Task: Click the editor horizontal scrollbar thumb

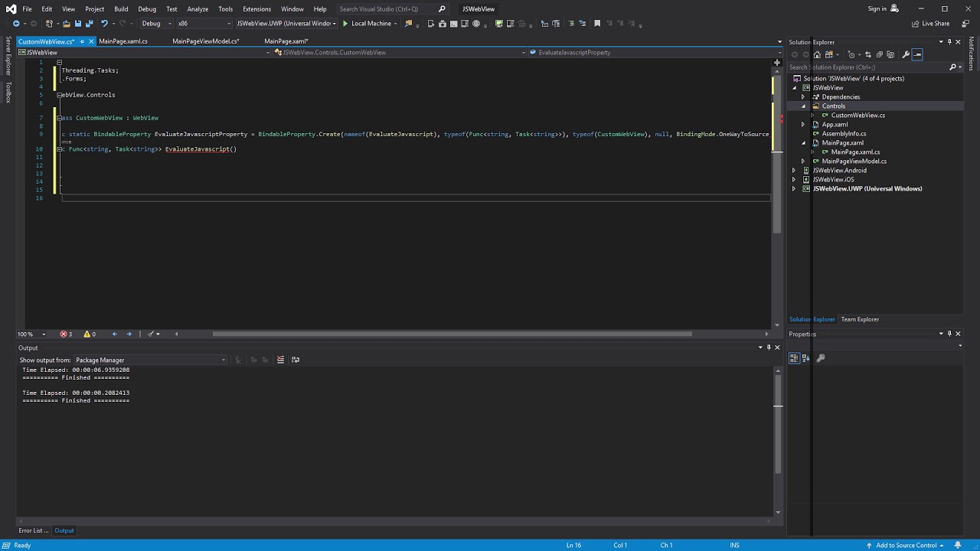Action: 452,334
